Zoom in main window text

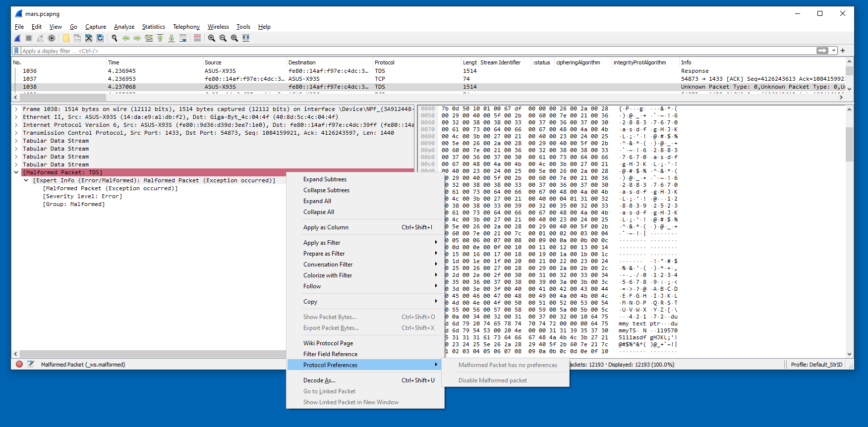pos(212,38)
